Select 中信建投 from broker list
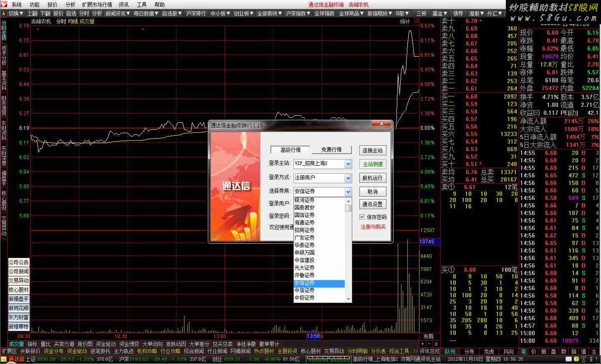This screenshot has height=364, width=601. pos(319,260)
